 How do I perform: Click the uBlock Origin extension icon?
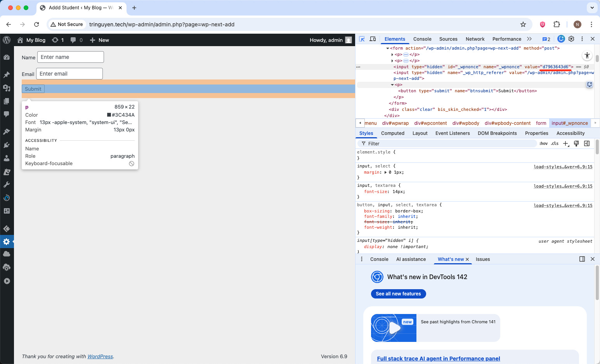click(542, 24)
